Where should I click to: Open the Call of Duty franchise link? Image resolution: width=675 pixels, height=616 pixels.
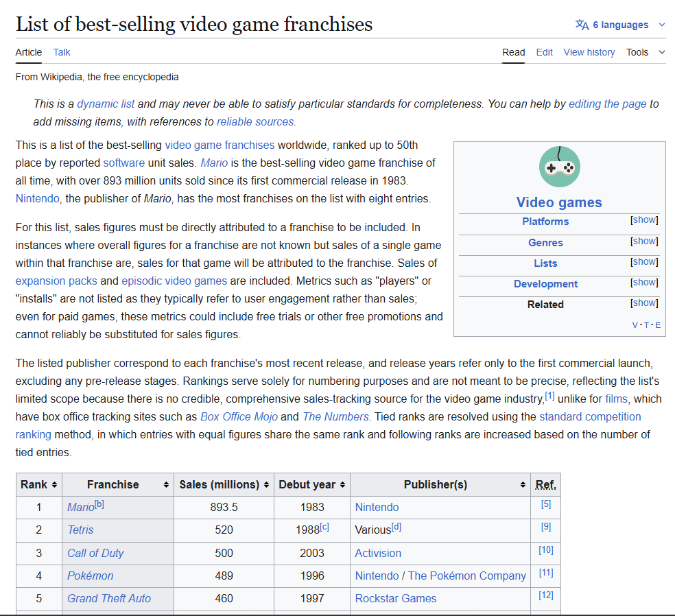tap(95, 553)
